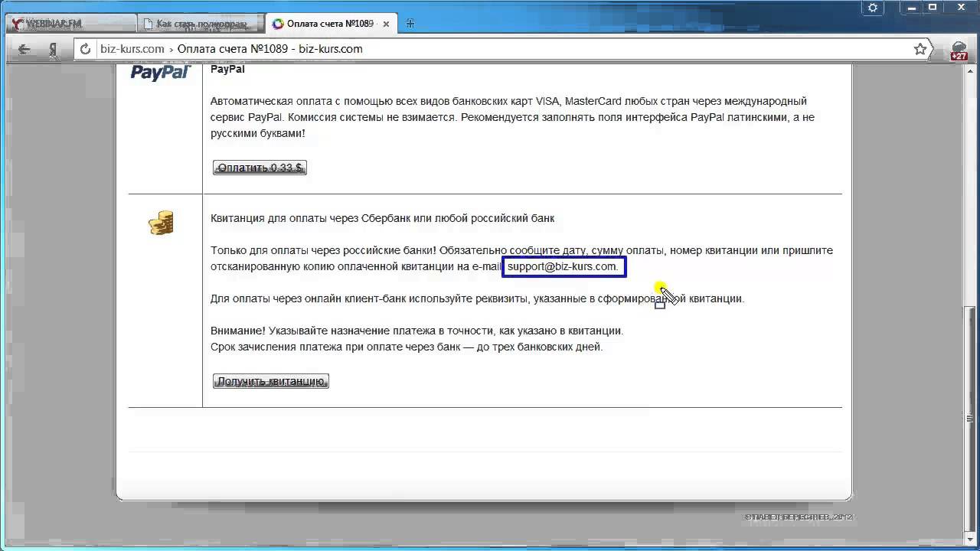Screen dimensions: 980x551
Task: Click the 'Срок зачисления платежа' sentence
Action: (x=407, y=347)
